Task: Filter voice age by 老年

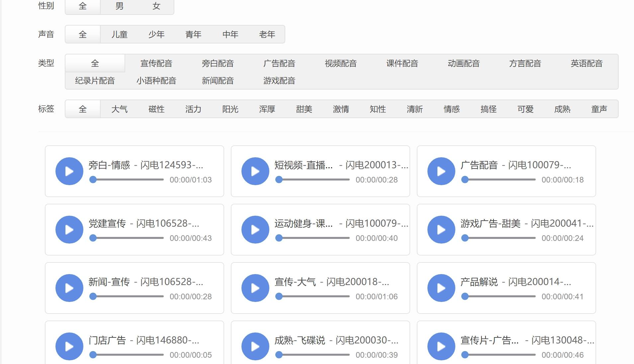Action: coord(267,34)
